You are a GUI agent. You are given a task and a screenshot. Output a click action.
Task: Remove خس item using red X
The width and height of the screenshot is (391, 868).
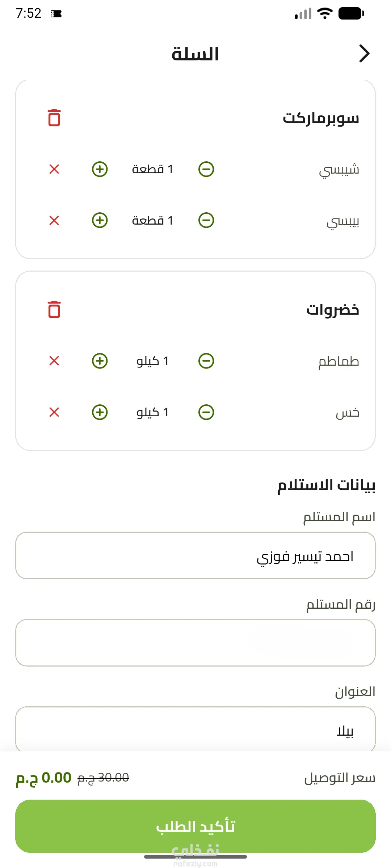[x=54, y=412]
